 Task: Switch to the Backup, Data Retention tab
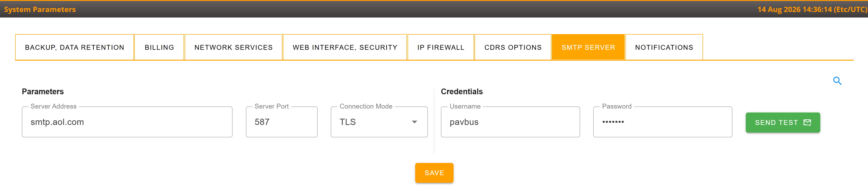tap(75, 48)
